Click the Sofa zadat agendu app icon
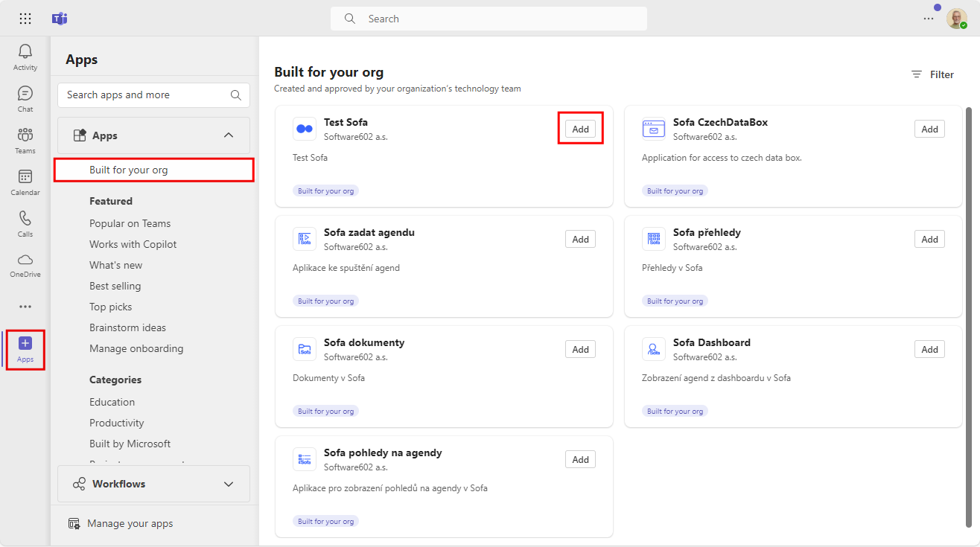The image size is (980, 547). point(305,239)
